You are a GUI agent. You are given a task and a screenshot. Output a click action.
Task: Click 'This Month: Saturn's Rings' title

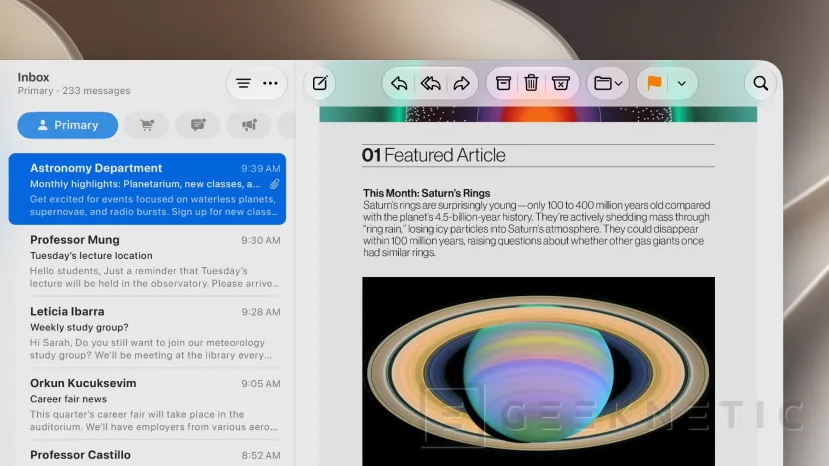pos(426,193)
